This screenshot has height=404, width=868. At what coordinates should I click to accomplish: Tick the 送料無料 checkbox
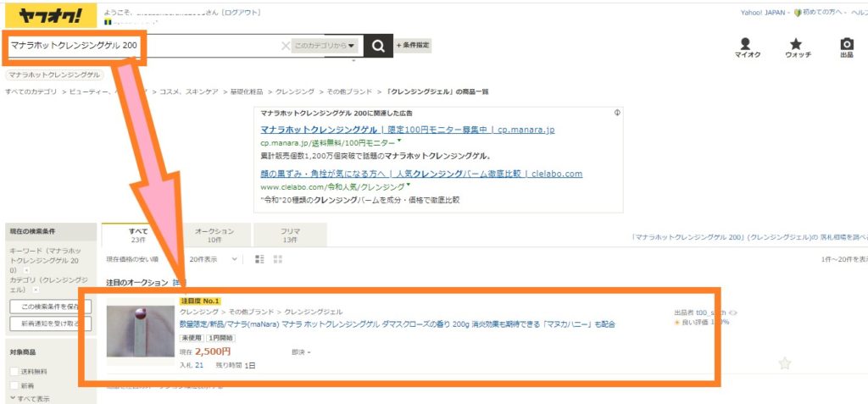14,371
